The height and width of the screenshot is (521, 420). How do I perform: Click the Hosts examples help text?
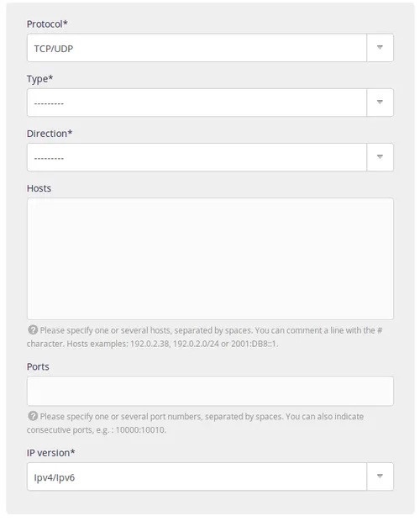click(x=173, y=344)
